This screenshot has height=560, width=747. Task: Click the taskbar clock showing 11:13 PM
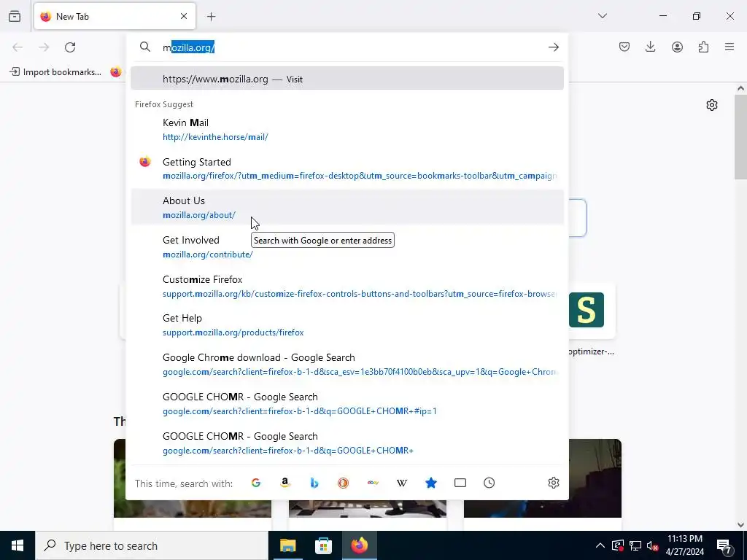tap(684, 545)
